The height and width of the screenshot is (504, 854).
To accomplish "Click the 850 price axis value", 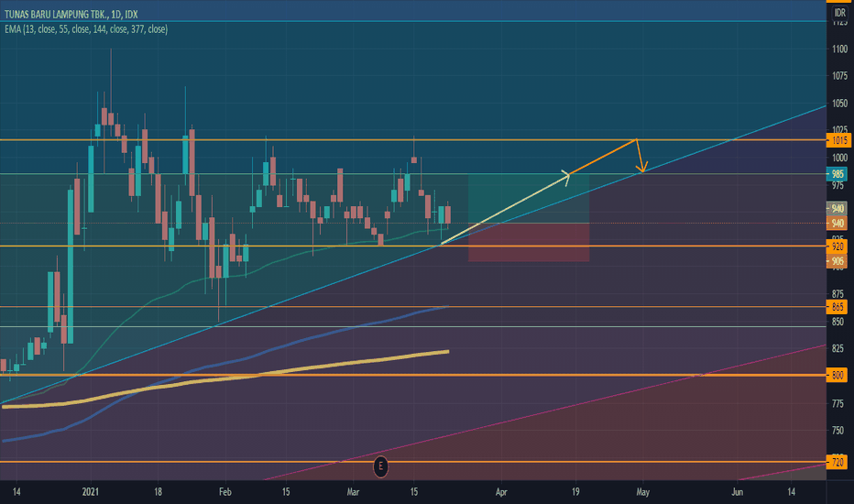I will (x=838, y=322).
